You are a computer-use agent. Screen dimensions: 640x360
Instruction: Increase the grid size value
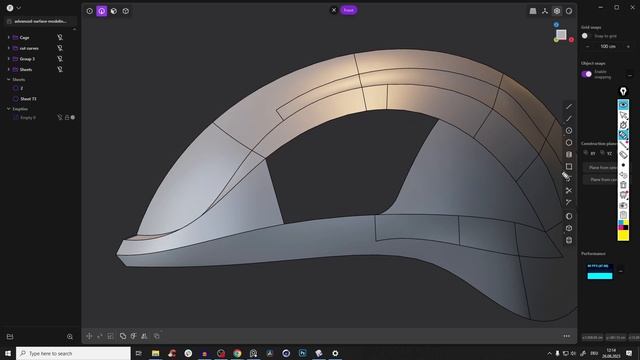click(x=628, y=47)
